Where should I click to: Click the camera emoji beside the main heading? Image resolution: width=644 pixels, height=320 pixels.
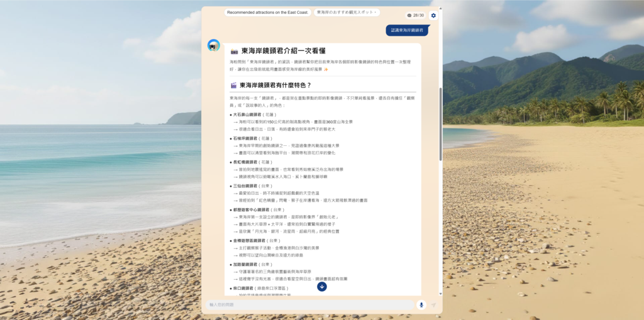tap(234, 52)
